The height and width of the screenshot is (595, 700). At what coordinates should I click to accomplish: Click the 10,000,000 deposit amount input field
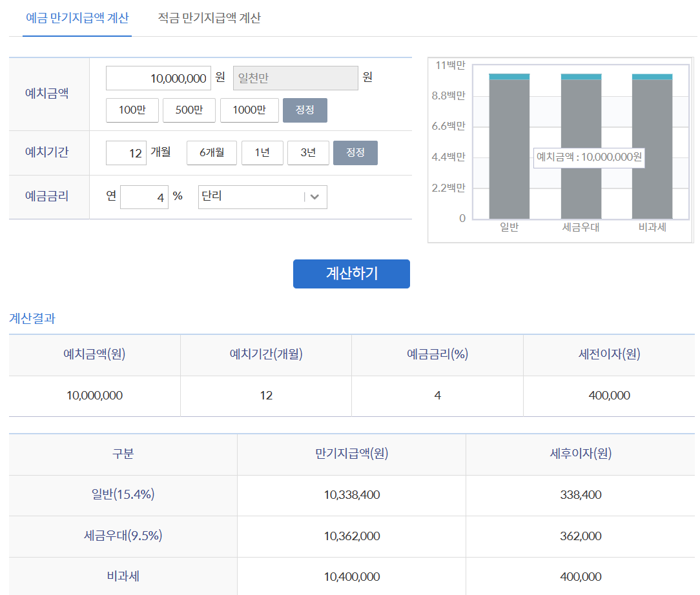tap(158, 77)
